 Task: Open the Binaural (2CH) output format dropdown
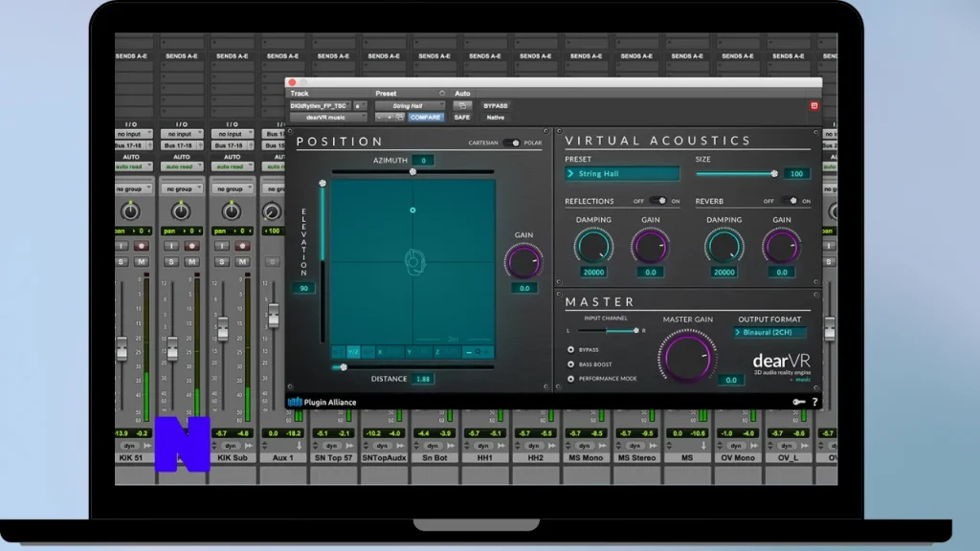click(769, 332)
